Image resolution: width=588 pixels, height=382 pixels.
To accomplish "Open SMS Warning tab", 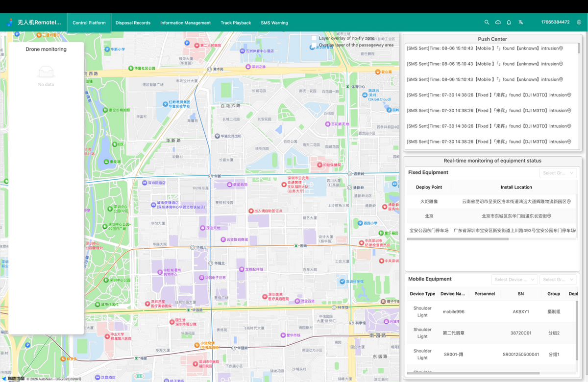I will pos(274,23).
